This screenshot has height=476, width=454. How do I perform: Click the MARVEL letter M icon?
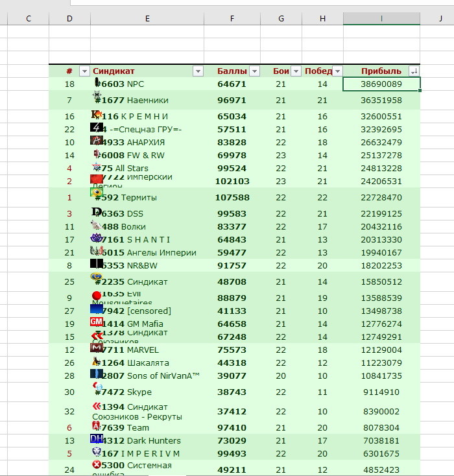pyautogui.click(x=97, y=348)
